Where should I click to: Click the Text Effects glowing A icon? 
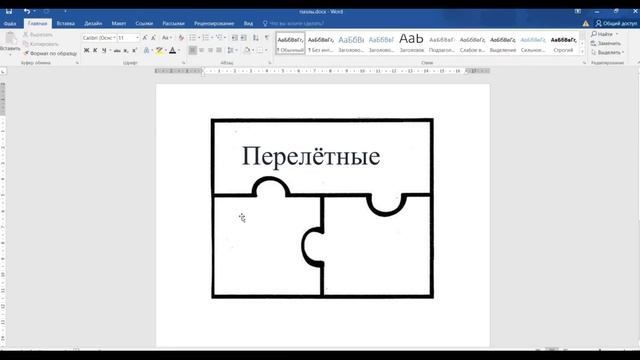tap(147, 50)
